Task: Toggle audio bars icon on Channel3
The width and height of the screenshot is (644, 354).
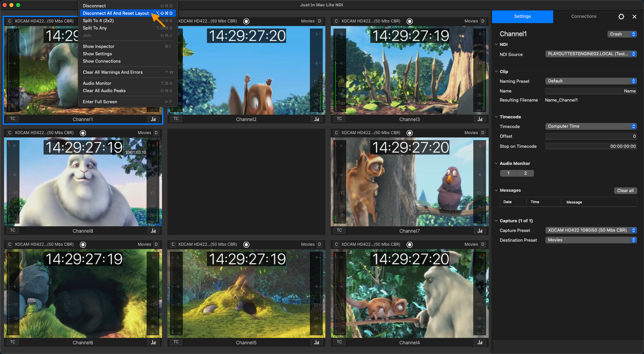Action: pyautogui.click(x=480, y=119)
